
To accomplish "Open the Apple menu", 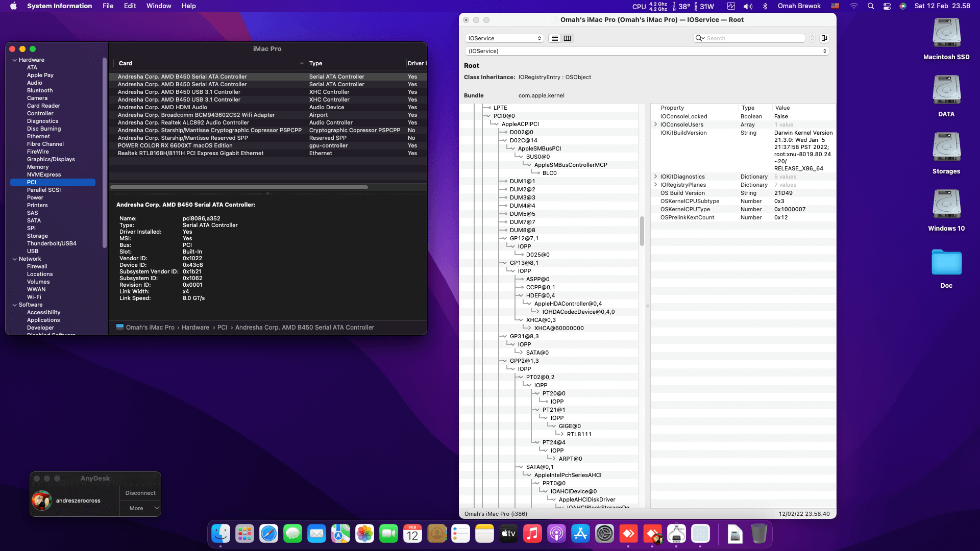I will [x=13, y=6].
